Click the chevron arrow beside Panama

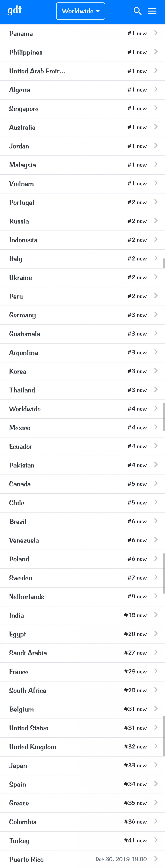point(156,33)
